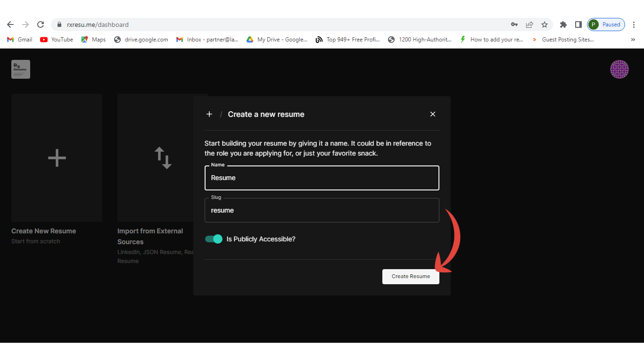Open the browser side panel icon
The image size is (644, 362).
coord(578,25)
